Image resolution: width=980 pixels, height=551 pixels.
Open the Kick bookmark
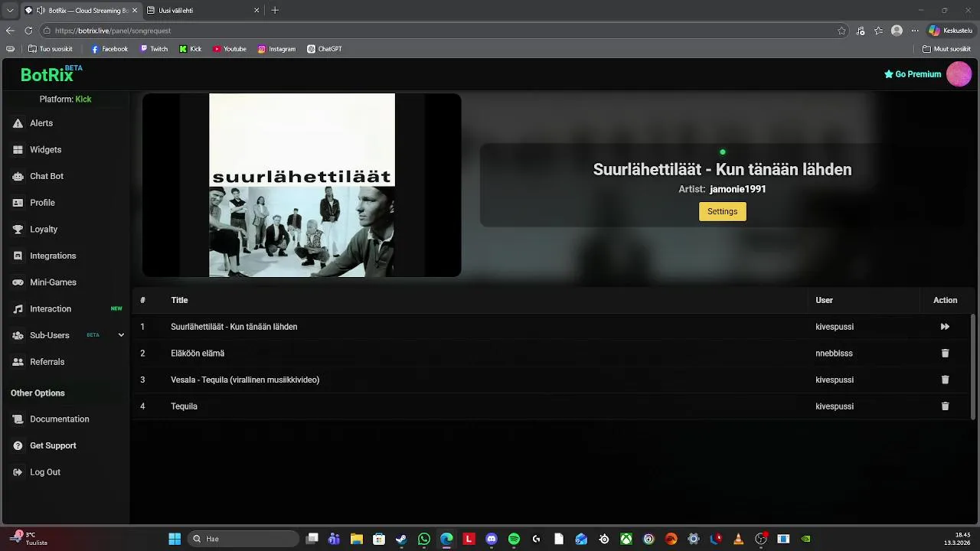(191, 49)
